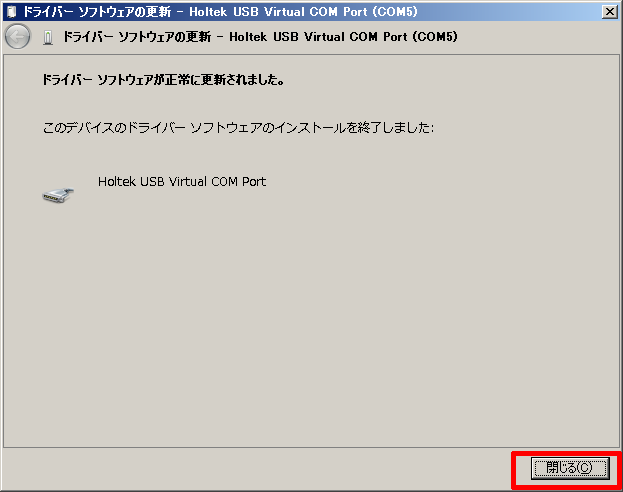Close the driver update dialog window

[609, 12]
